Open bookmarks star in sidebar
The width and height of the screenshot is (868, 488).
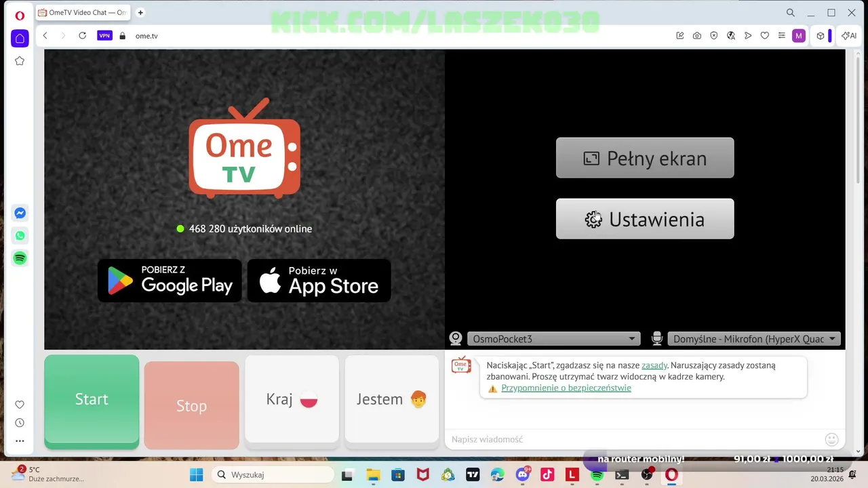pos(20,61)
